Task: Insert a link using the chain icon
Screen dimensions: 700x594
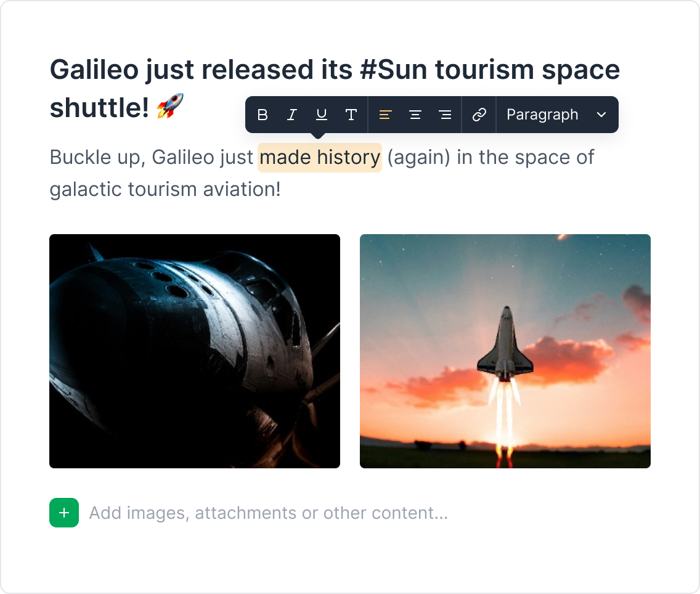Action: pos(479,115)
